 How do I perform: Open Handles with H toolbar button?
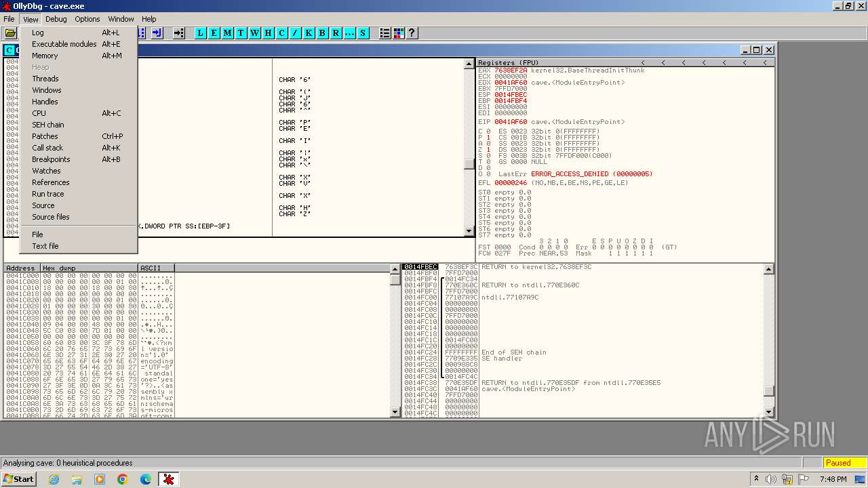pos(269,33)
